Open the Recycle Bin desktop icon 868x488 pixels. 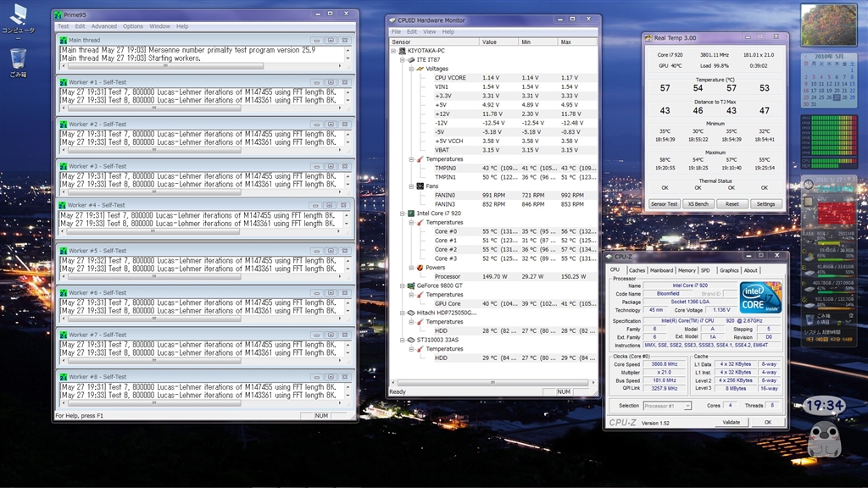[x=18, y=59]
